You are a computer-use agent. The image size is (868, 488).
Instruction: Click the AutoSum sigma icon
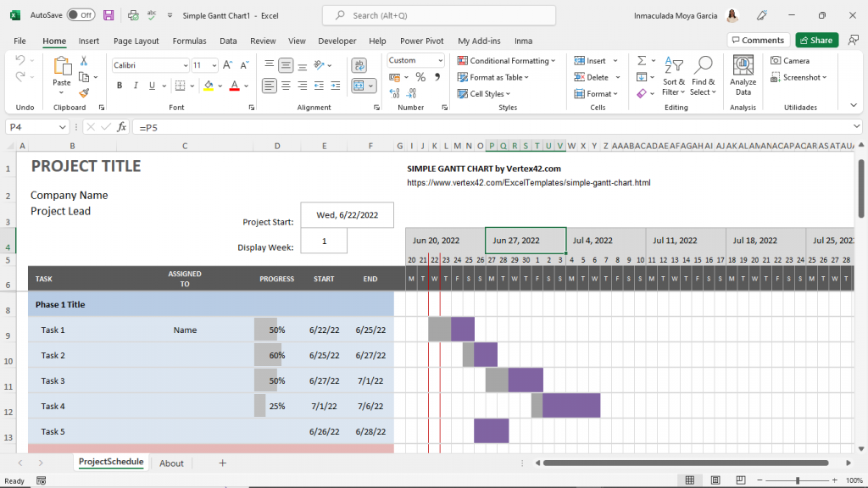tap(642, 61)
